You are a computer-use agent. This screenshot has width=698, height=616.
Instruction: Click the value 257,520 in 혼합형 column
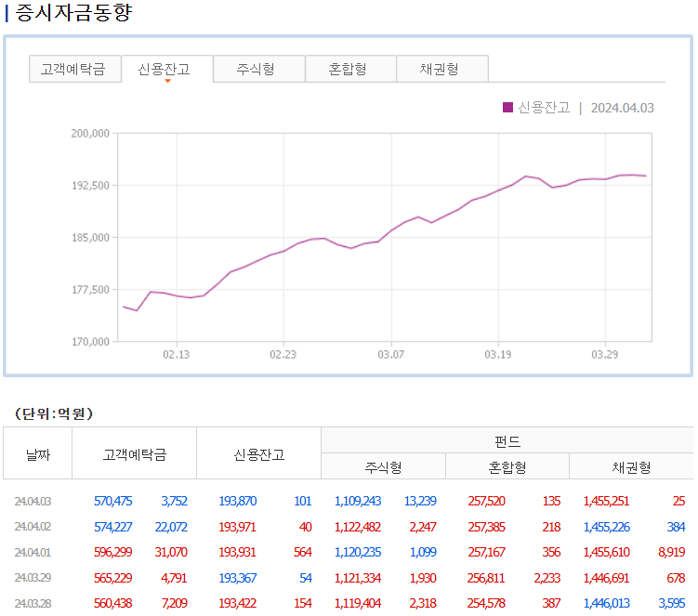(x=486, y=501)
